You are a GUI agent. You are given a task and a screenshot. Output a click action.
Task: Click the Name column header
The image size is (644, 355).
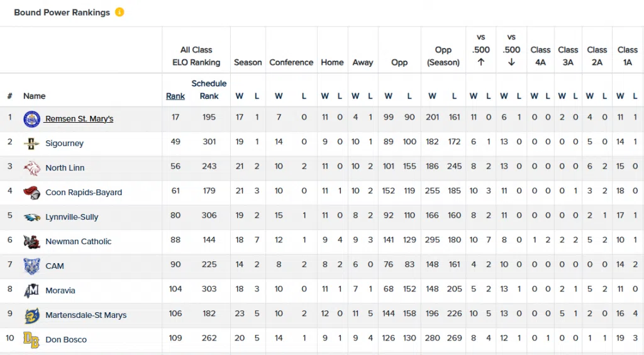tap(35, 96)
